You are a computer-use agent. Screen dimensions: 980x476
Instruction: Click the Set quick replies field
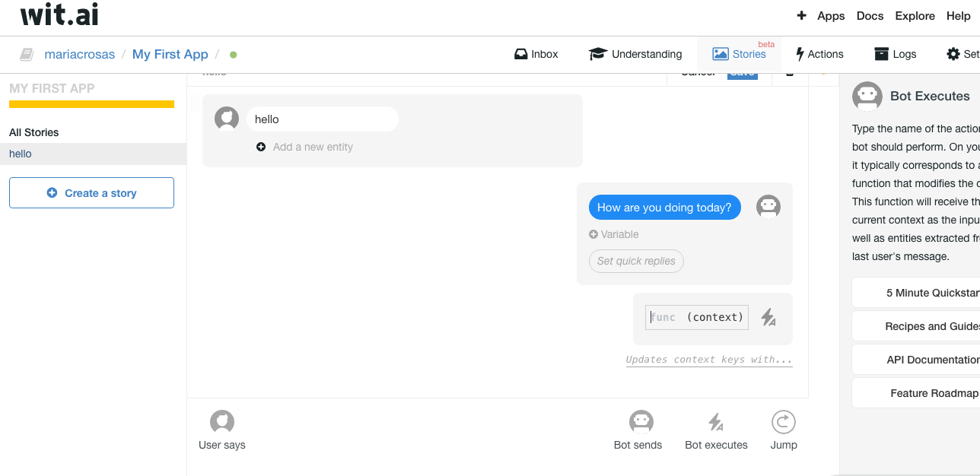click(x=636, y=261)
